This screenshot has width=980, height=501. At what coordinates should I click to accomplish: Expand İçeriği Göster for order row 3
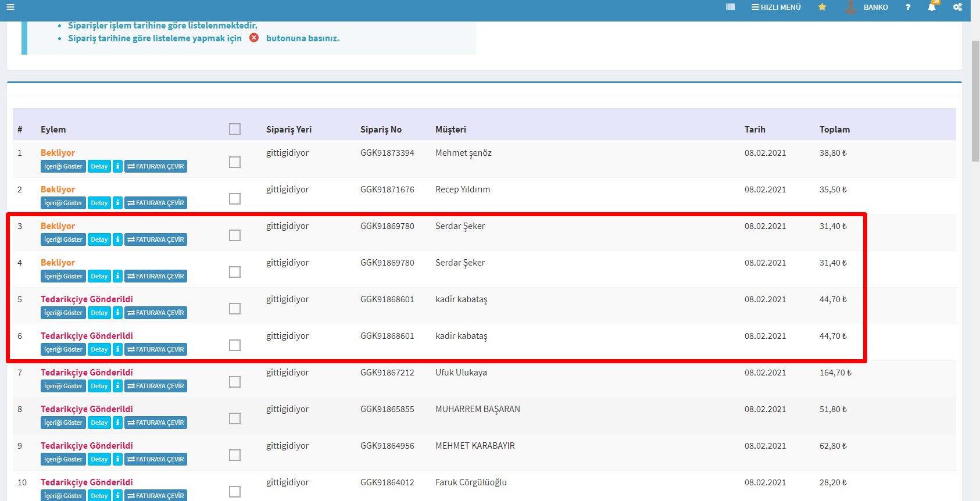pos(63,239)
